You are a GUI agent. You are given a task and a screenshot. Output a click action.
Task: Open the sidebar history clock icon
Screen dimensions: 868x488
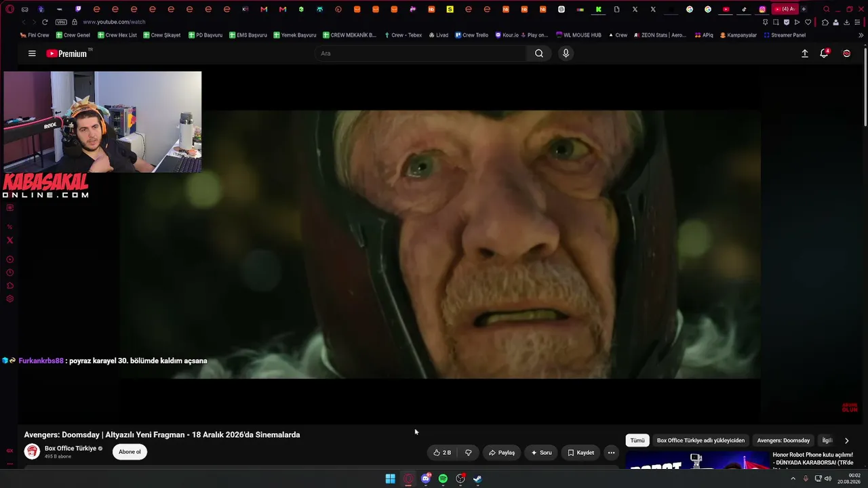9,272
